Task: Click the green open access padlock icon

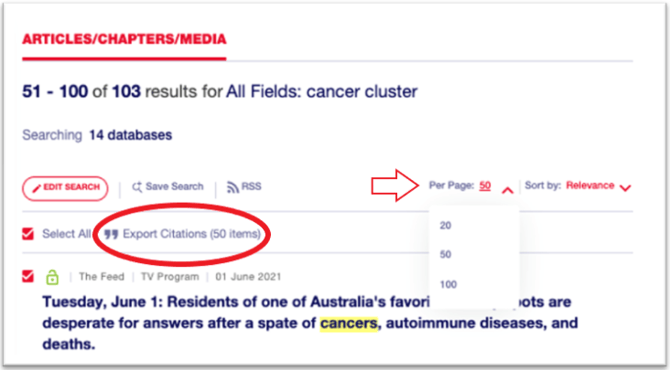Action: pos(52,277)
